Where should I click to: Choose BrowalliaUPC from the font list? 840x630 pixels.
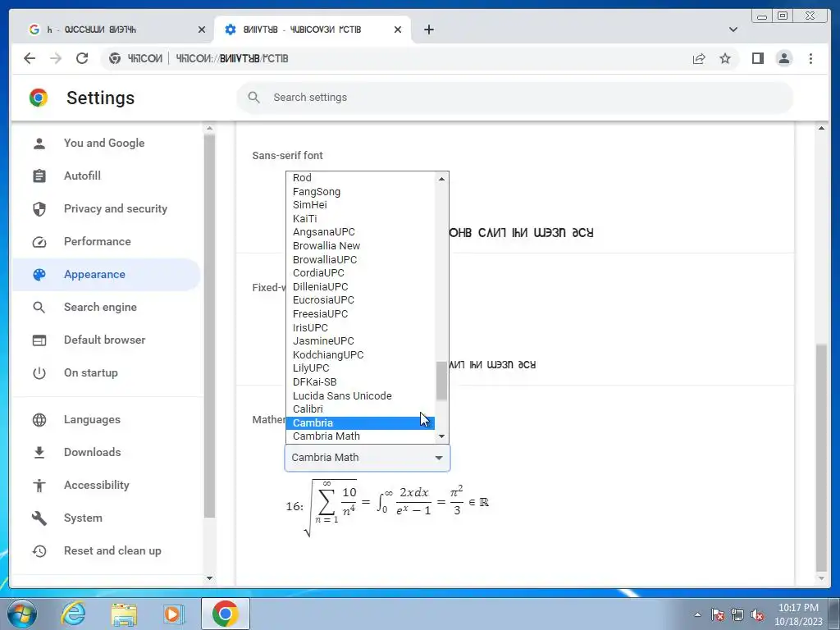361,259
